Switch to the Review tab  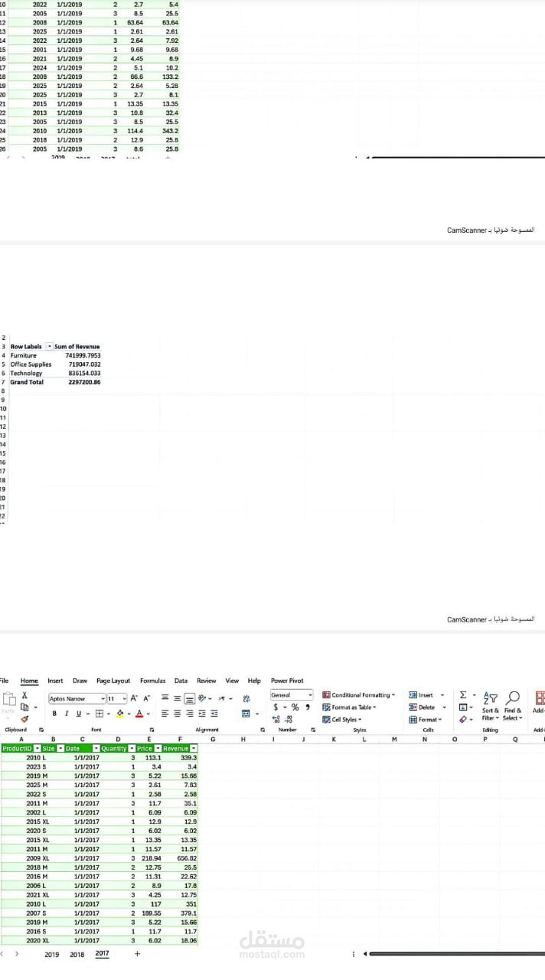pyautogui.click(x=207, y=681)
